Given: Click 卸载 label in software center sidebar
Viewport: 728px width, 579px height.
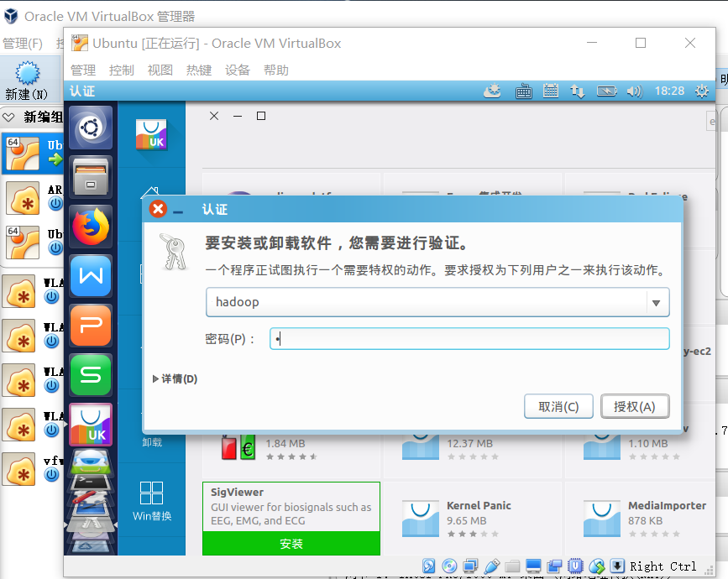Looking at the screenshot, I should [x=152, y=442].
